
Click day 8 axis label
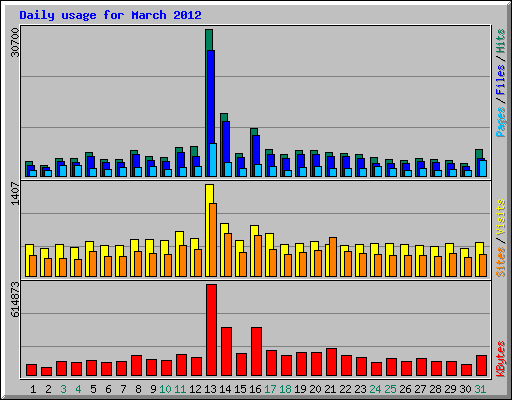click(x=138, y=389)
